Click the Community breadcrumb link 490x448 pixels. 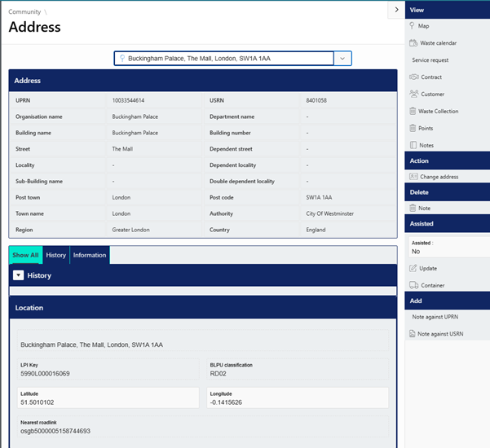pos(24,12)
